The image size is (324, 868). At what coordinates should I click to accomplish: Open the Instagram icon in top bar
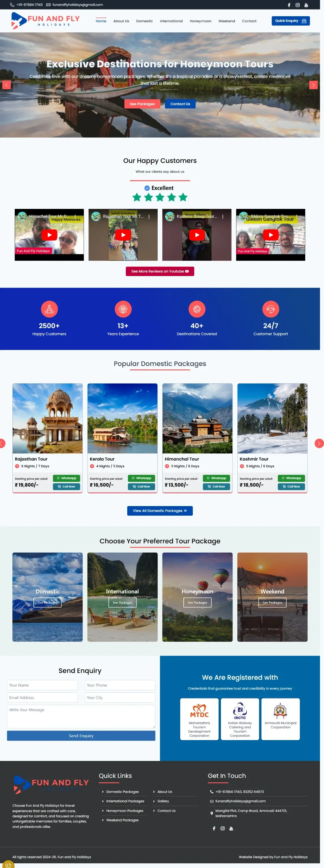(x=297, y=5)
